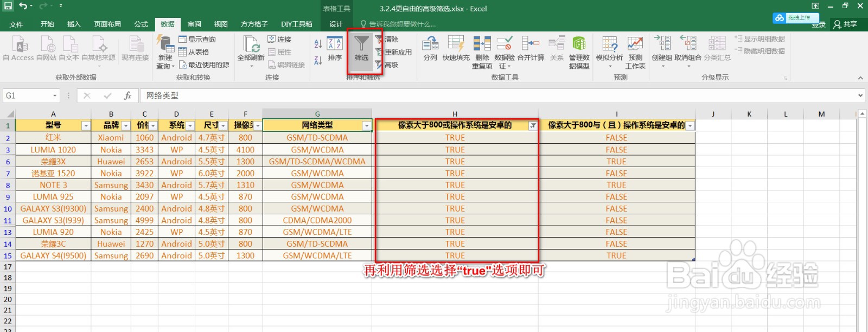The image size is (868, 332).
Task: Click the 登录 sign-in link
Action: [x=819, y=24]
